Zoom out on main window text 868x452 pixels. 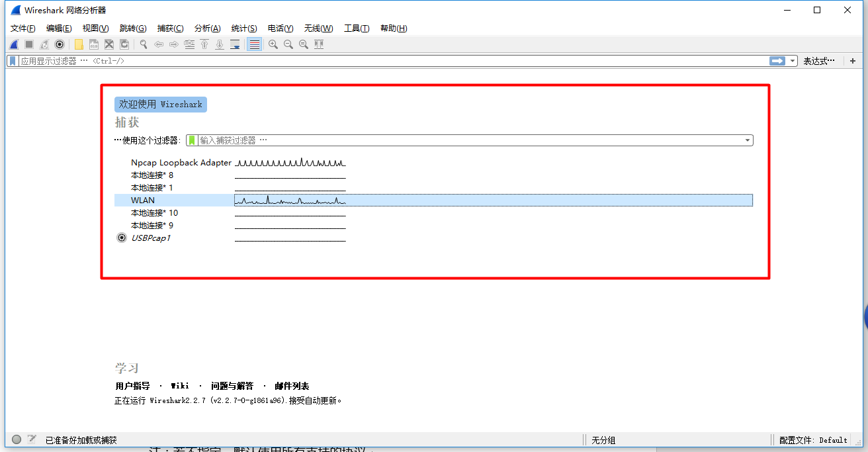(288, 44)
